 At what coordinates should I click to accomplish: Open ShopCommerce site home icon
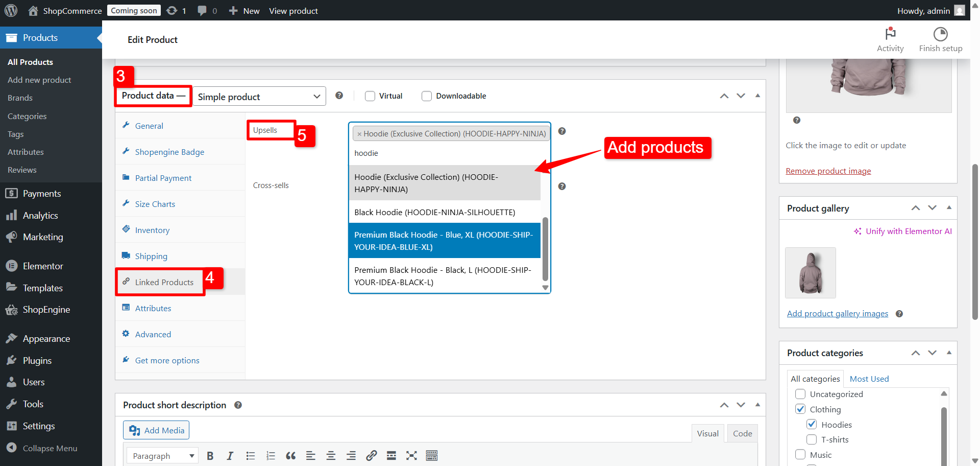(x=33, y=11)
